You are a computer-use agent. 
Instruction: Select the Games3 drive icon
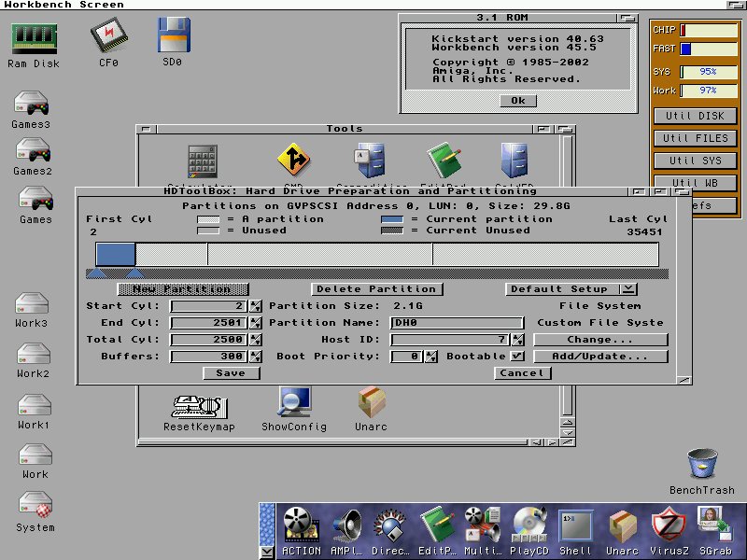[x=32, y=104]
